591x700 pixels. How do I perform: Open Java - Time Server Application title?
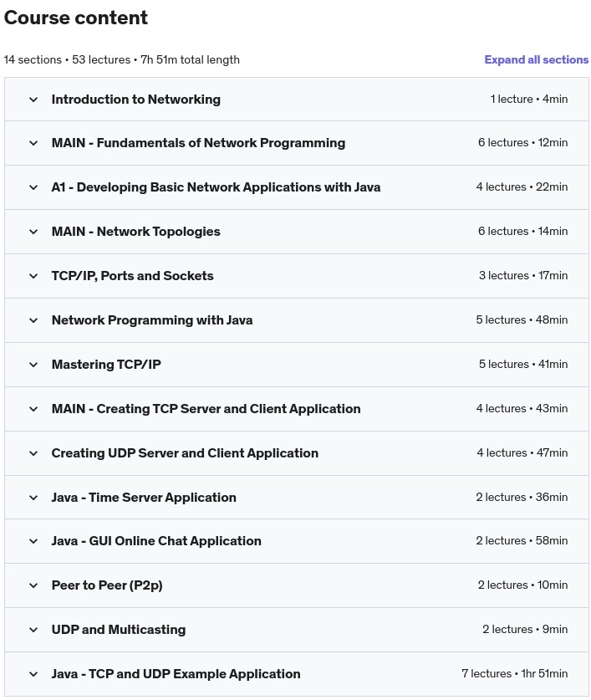144,498
